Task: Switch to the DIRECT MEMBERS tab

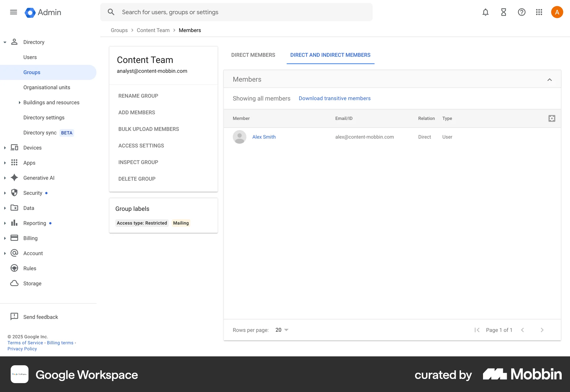Action: (253, 55)
